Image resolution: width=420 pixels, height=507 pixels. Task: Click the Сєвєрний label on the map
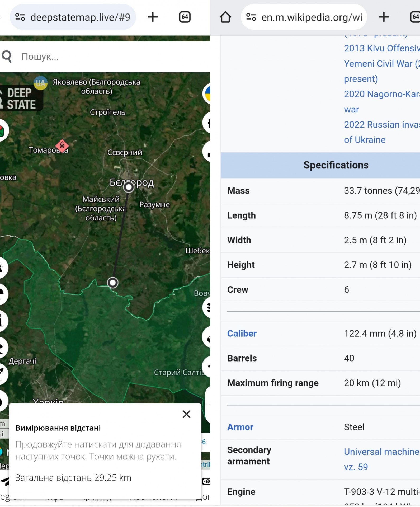pyautogui.click(x=125, y=152)
